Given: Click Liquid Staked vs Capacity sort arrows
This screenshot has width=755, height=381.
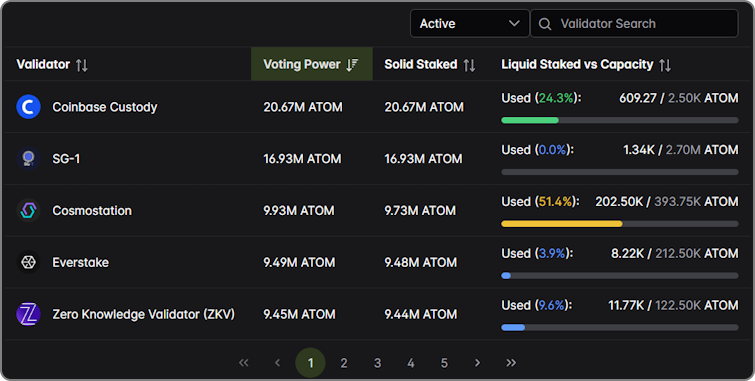Looking at the screenshot, I should [x=665, y=65].
